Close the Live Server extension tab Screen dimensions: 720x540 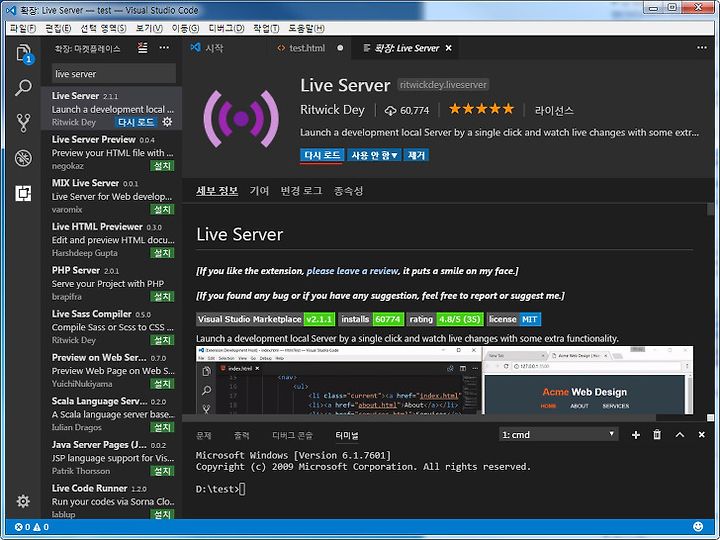[449, 48]
